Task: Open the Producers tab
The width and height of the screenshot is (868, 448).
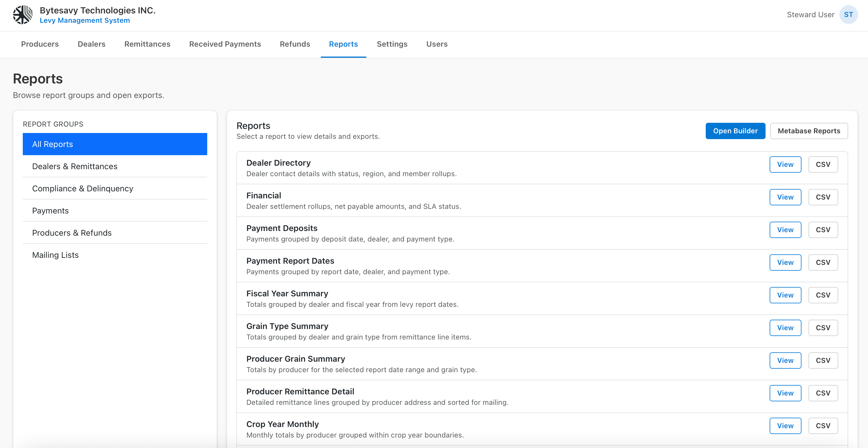Action: 40,44
